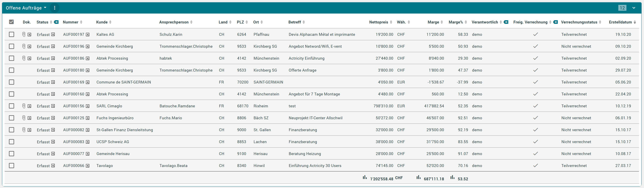Image resolution: width=644 pixels, height=188 pixels.
Task: Click the order number AUF000156
Action: tap(74, 106)
